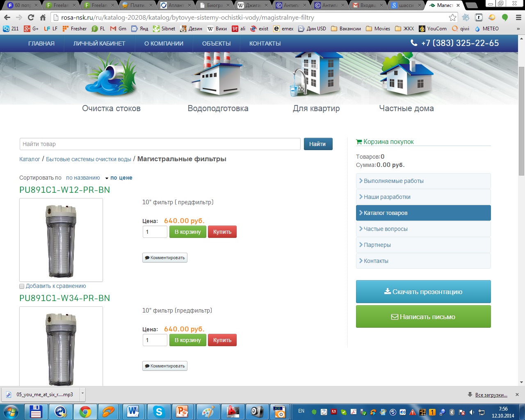Click the quantity field for PU891C1-W12-PR-BN
The width and height of the screenshot is (525, 420).
pos(155,232)
